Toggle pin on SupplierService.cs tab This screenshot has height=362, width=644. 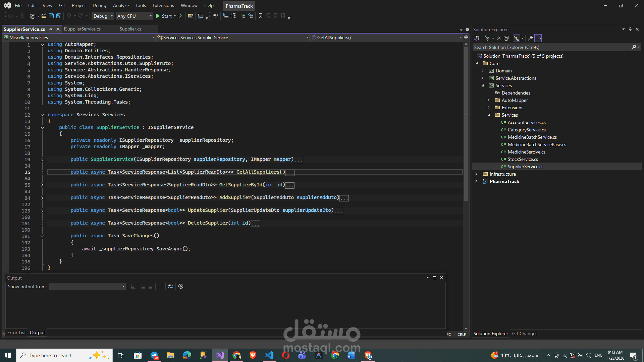tap(50, 29)
